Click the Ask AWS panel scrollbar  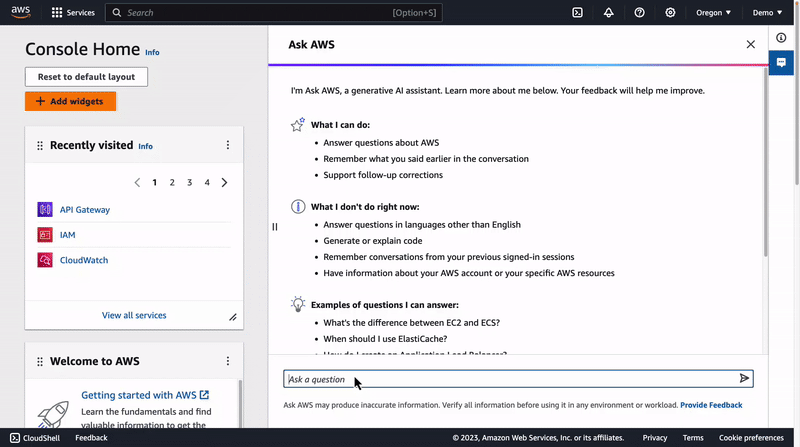pos(765,162)
